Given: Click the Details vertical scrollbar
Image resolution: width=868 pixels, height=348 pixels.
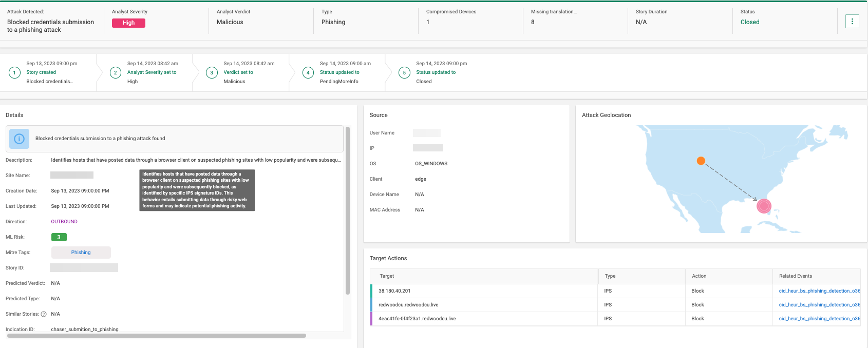Looking at the screenshot, I should [x=348, y=210].
